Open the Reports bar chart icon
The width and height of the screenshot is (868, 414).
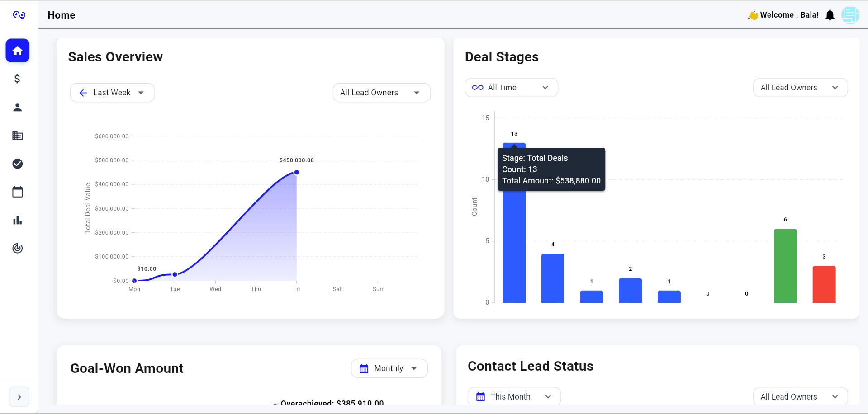[x=18, y=220]
